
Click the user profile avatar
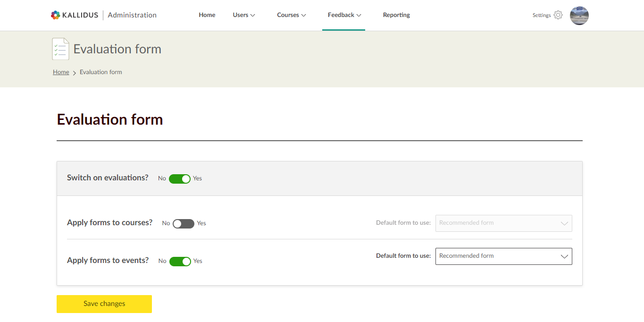pyautogui.click(x=579, y=16)
